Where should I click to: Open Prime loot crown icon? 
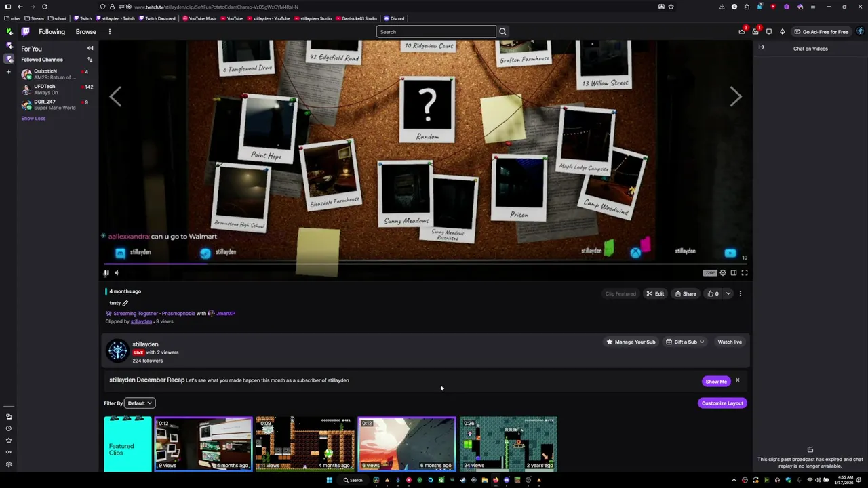click(742, 32)
